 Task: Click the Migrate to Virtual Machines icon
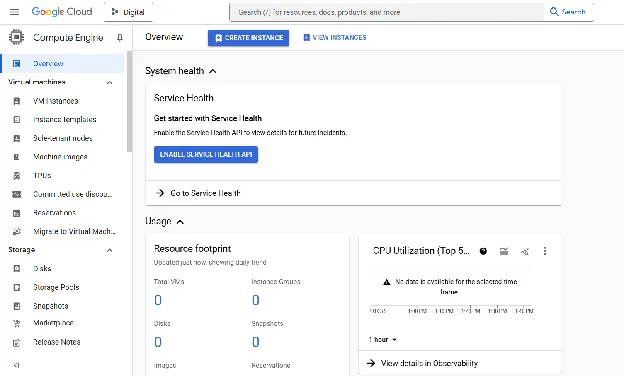pyautogui.click(x=16, y=231)
